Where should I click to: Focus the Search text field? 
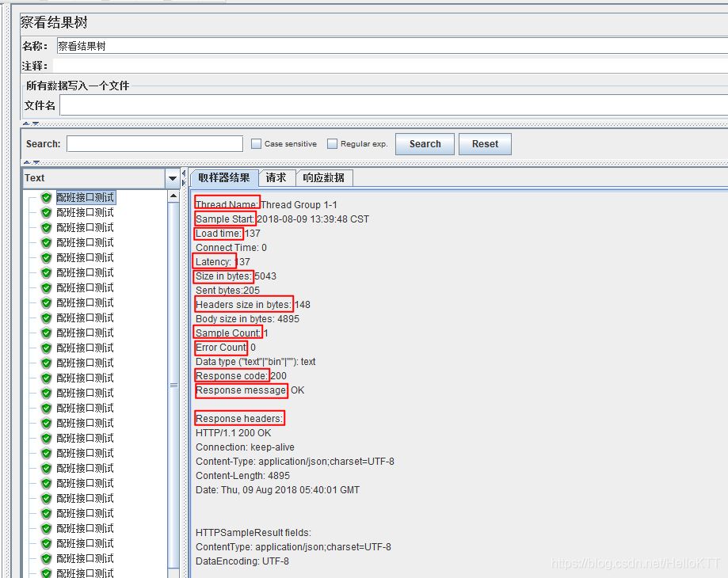coord(155,144)
